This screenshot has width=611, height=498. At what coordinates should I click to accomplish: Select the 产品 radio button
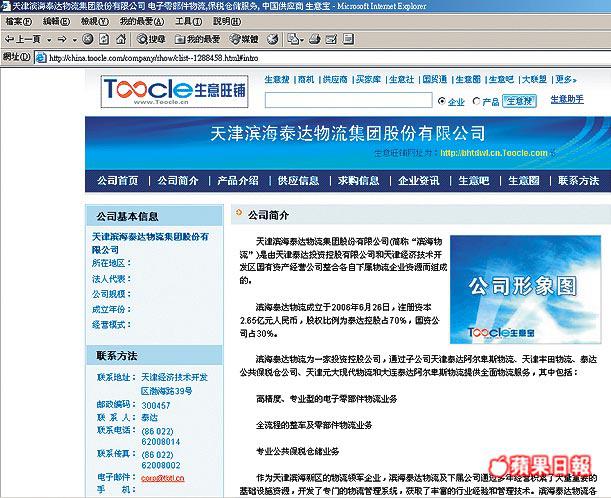tap(476, 101)
